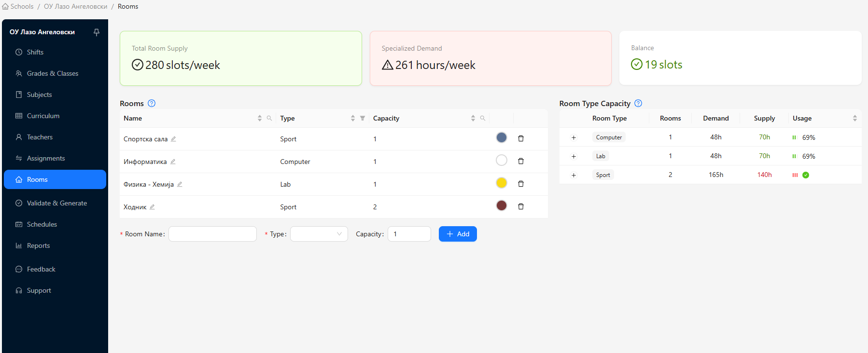Expand the Computer room type row
Image resolution: width=868 pixels, height=353 pixels.
pyautogui.click(x=574, y=137)
